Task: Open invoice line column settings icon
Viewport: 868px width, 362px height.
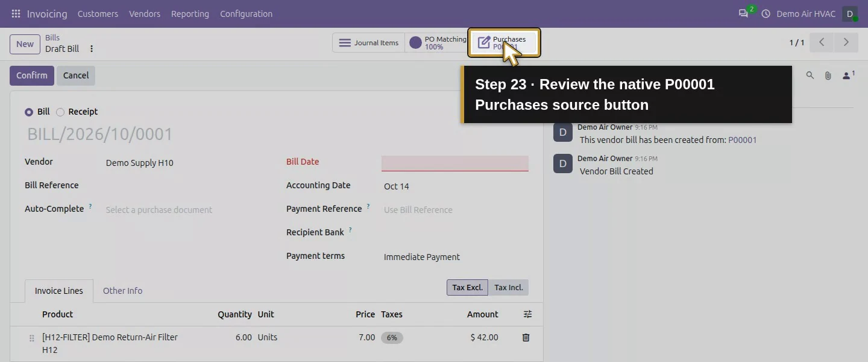Action: [527, 314]
